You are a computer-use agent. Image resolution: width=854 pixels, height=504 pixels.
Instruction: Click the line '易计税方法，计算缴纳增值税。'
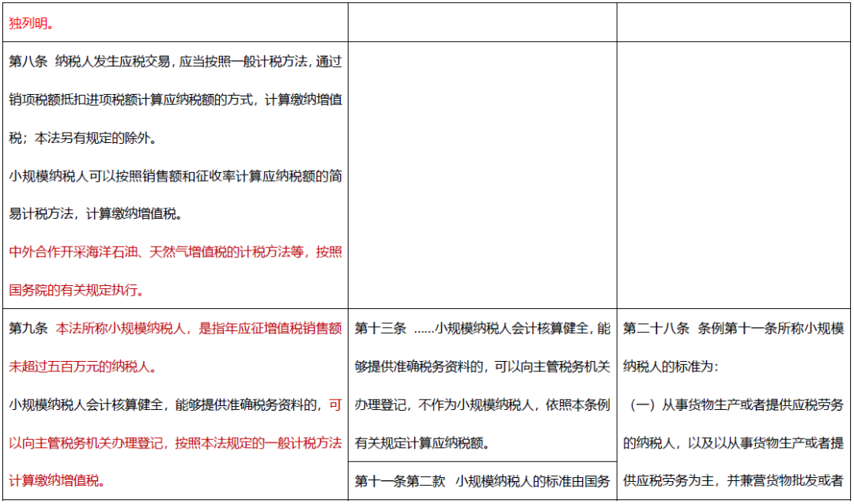[96, 214]
